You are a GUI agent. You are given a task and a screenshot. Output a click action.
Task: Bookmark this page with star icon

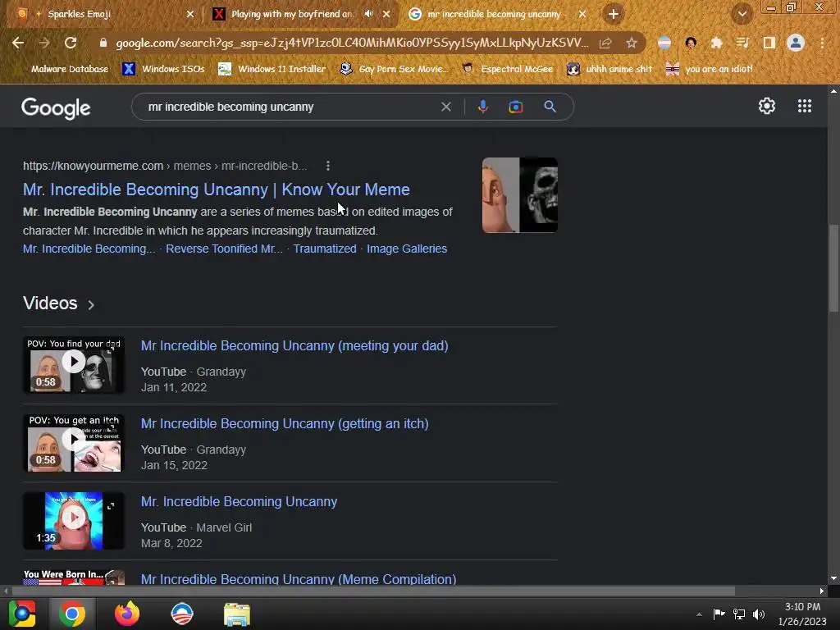632,43
